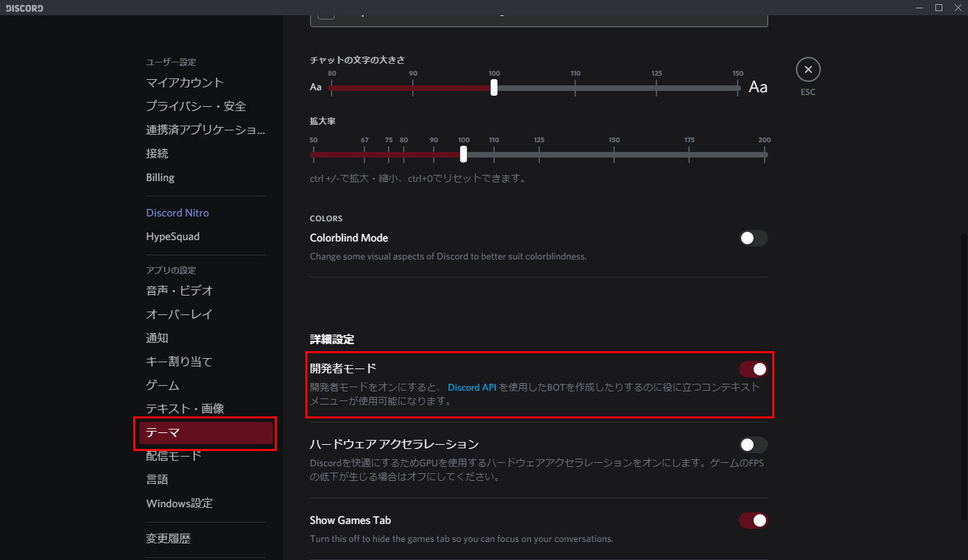Click the small Aa font size label

(x=316, y=87)
